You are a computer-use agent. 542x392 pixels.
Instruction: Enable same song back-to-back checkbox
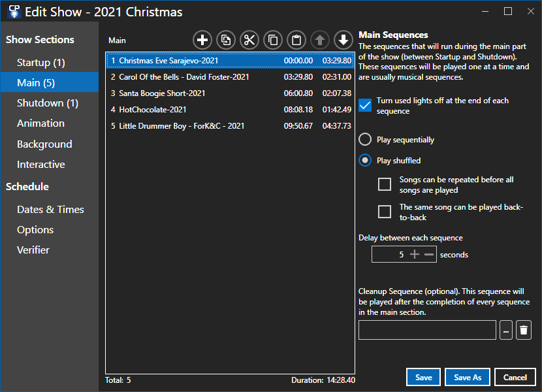[385, 212]
